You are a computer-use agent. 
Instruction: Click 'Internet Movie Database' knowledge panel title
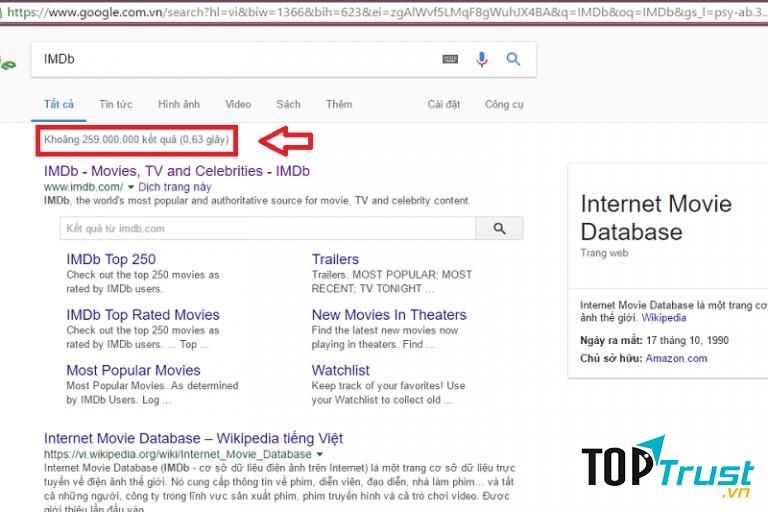pyautogui.click(x=656, y=218)
